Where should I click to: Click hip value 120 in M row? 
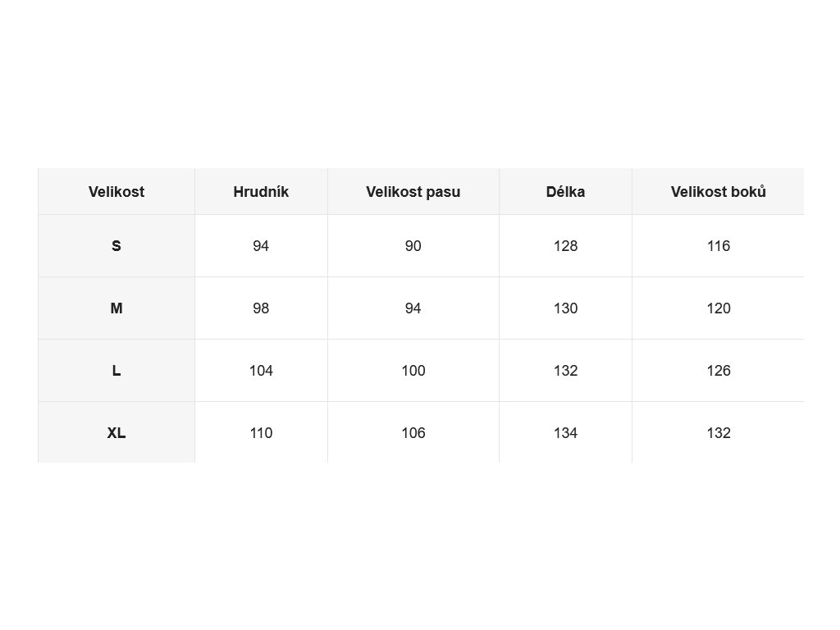(718, 308)
